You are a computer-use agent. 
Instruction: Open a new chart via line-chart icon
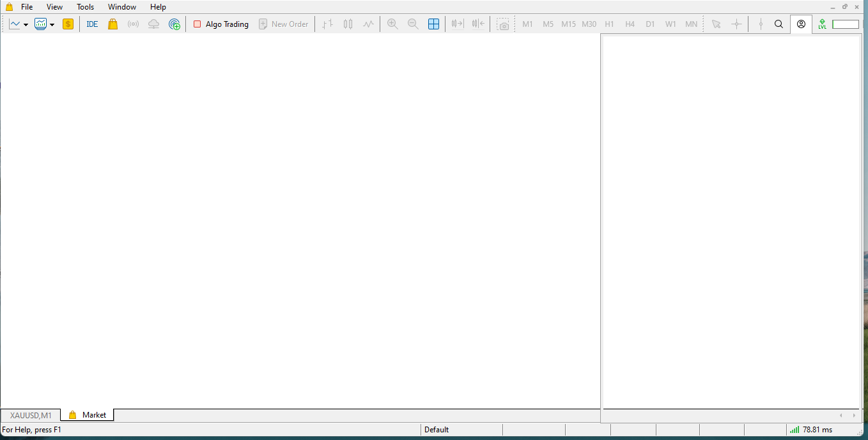[x=15, y=24]
